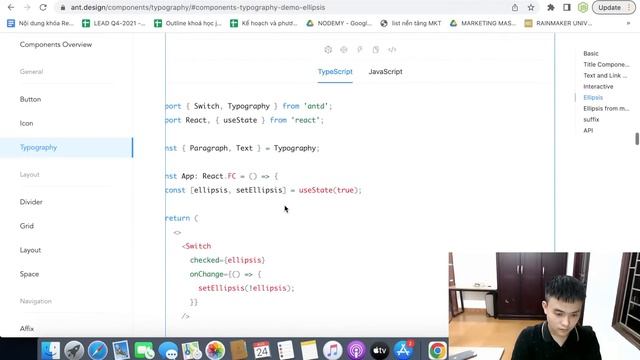Open 'Outline khoá học' bookmark

[x=188, y=23]
